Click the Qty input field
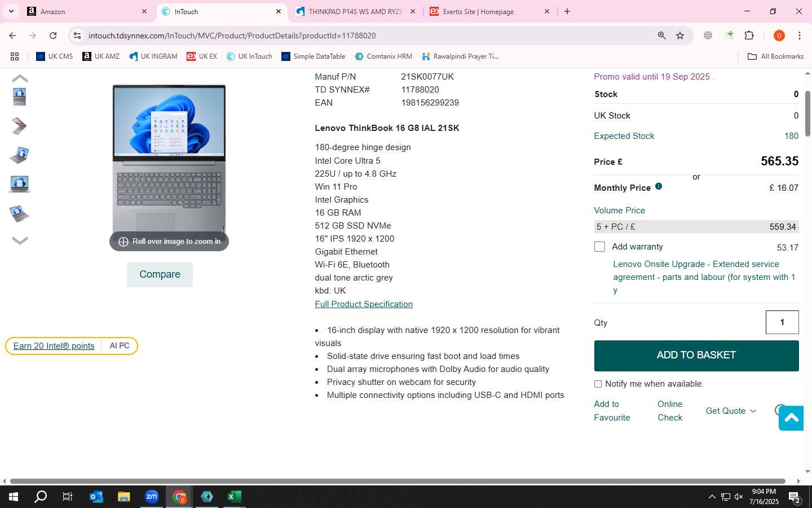This screenshot has width=812, height=508. pyautogui.click(x=782, y=322)
